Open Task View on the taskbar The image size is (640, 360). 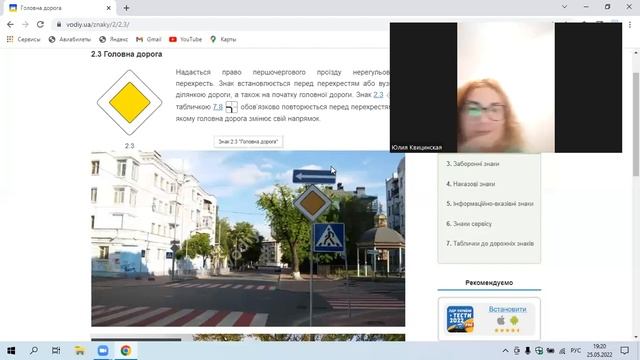click(56, 351)
